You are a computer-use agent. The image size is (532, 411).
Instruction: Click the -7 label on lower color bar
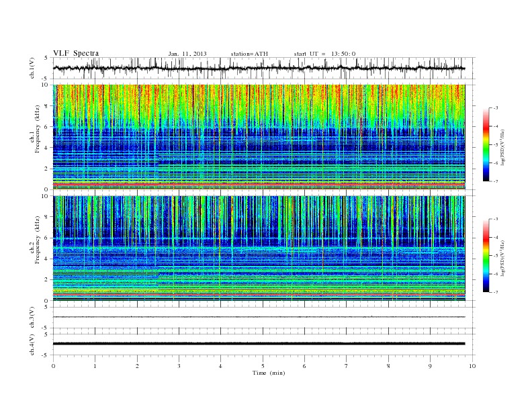coord(496,292)
